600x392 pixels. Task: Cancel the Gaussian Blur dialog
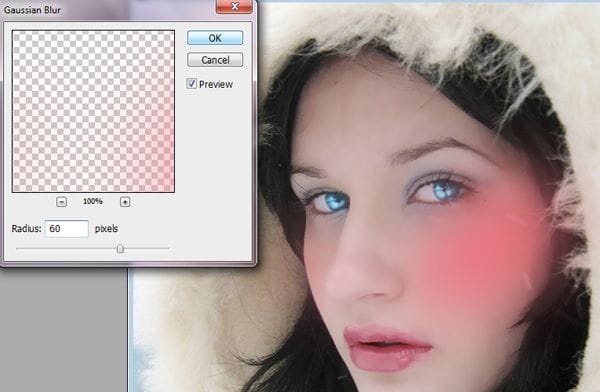[x=215, y=60]
